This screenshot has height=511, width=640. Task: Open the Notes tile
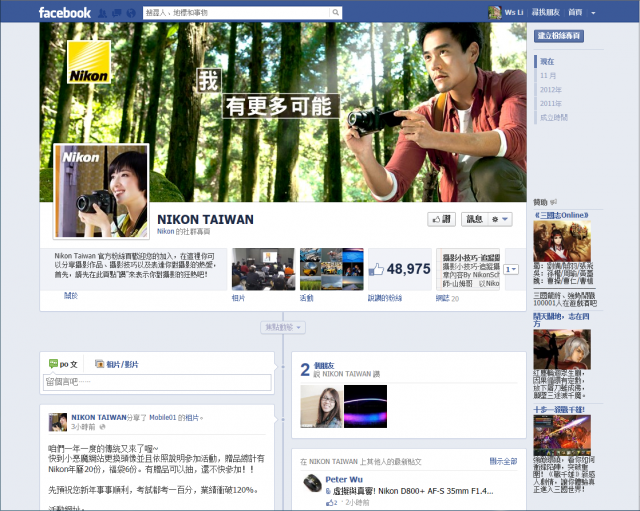coord(468,269)
